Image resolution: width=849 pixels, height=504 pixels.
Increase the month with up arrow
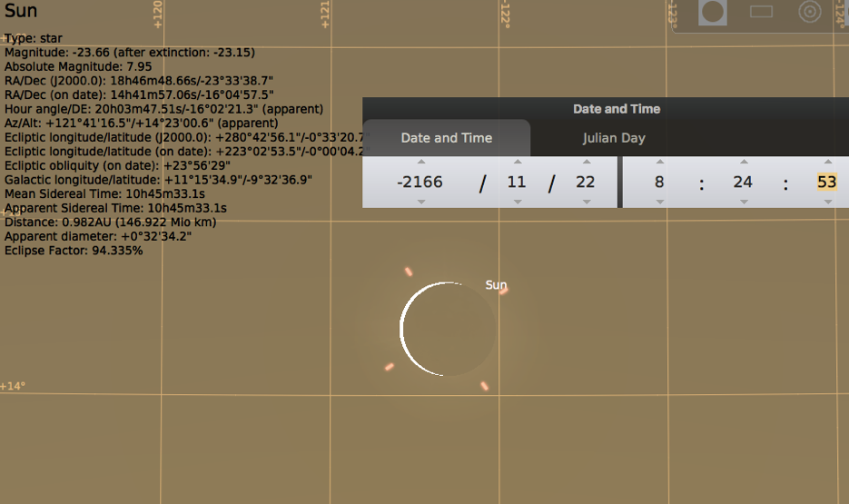[517, 163]
